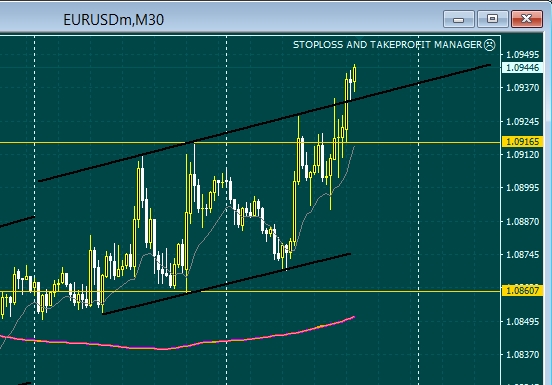
Task: Click the STOPLOSS AND TAKEPROFIT MANAGER label
Action: point(388,45)
